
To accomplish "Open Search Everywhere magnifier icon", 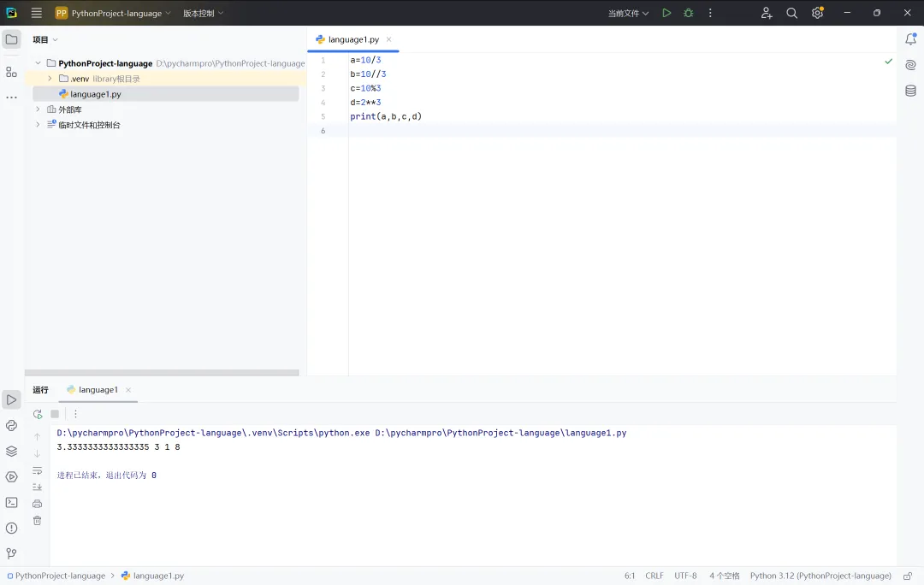I will pyautogui.click(x=791, y=13).
